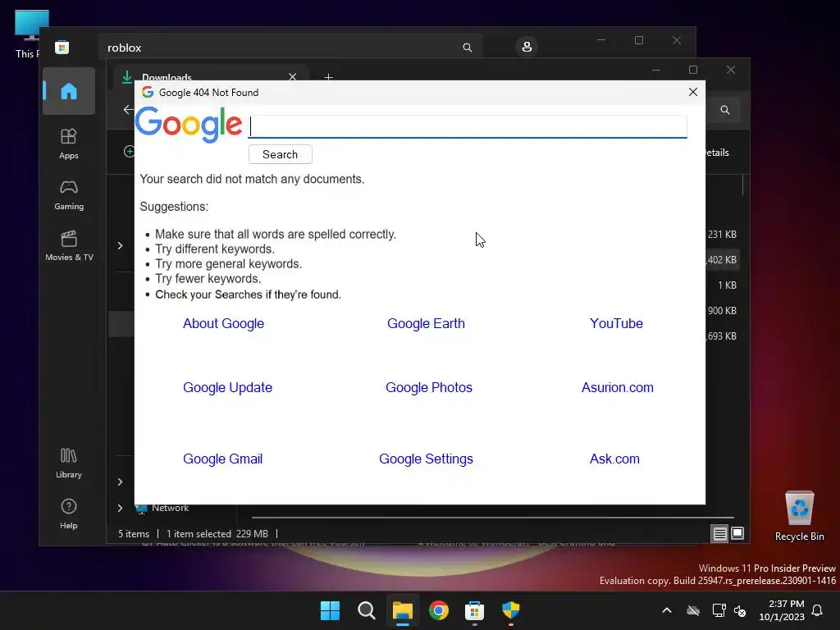Open the Home tab in Microsoft Store sidebar
The width and height of the screenshot is (840, 630).
click(x=69, y=91)
